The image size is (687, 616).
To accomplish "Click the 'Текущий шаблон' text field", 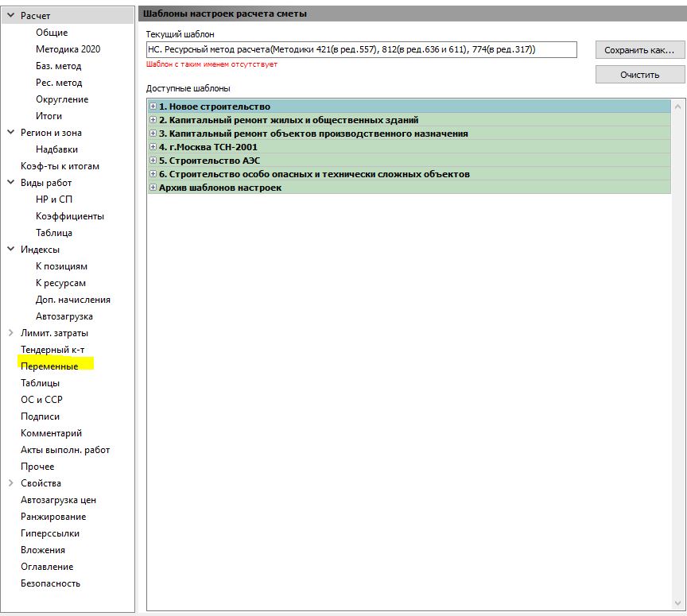I will point(361,50).
